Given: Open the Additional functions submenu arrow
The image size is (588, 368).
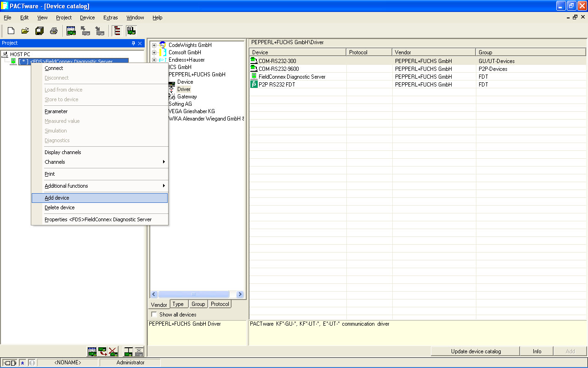Looking at the screenshot, I should (164, 186).
